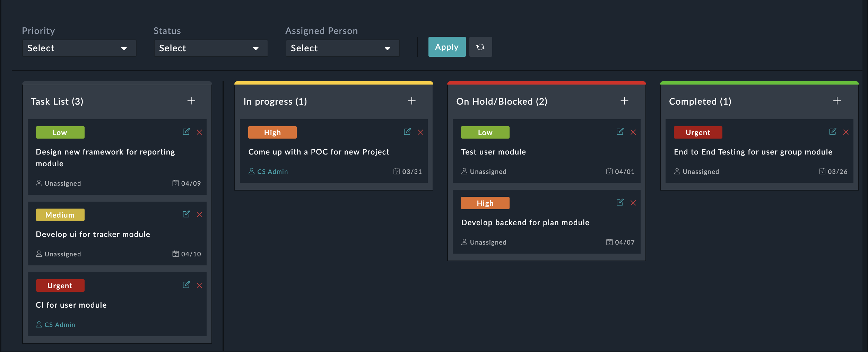868x352 pixels.
Task: Click the Urgent priority tag on CI task
Action: pos(60,285)
